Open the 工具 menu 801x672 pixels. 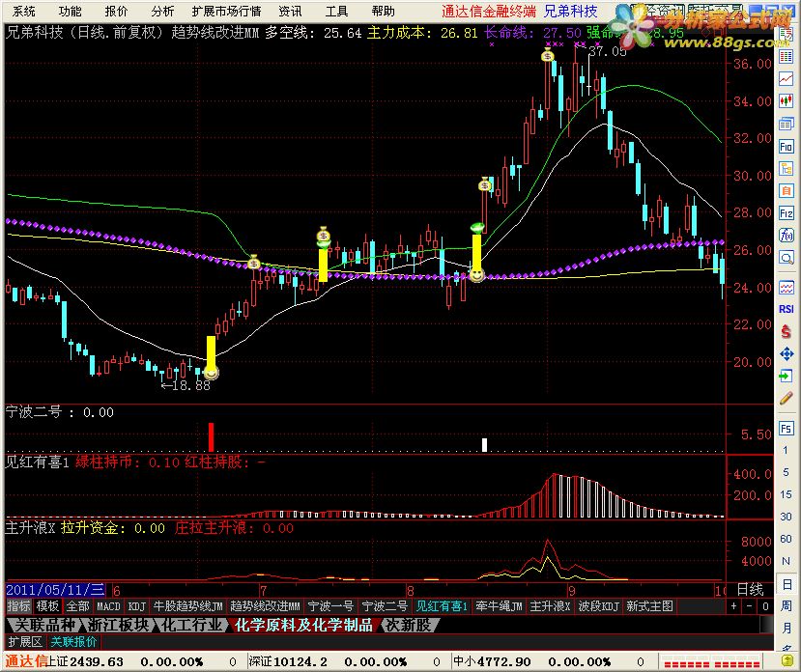(x=336, y=11)
